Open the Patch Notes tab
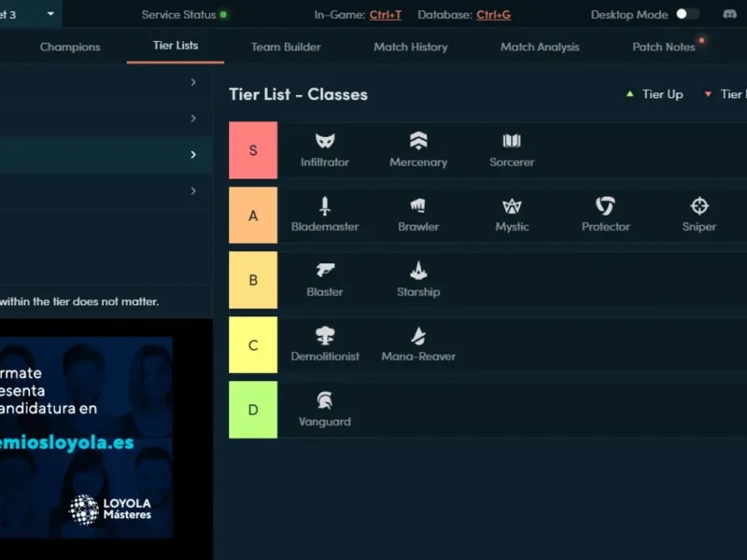Screen dimensions: 747x560 click(664, 47)
